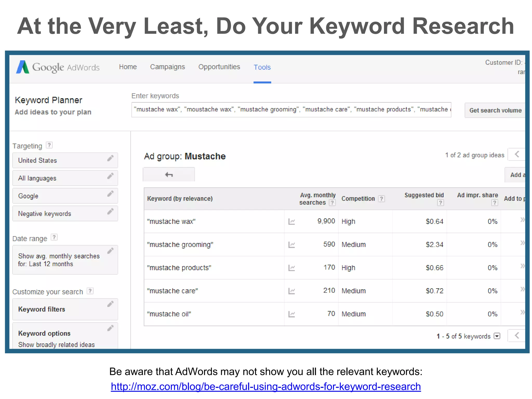This screenshot has width=532, height=399.
Task: Open the United States targeting row
Action: (x=65, y=161)
